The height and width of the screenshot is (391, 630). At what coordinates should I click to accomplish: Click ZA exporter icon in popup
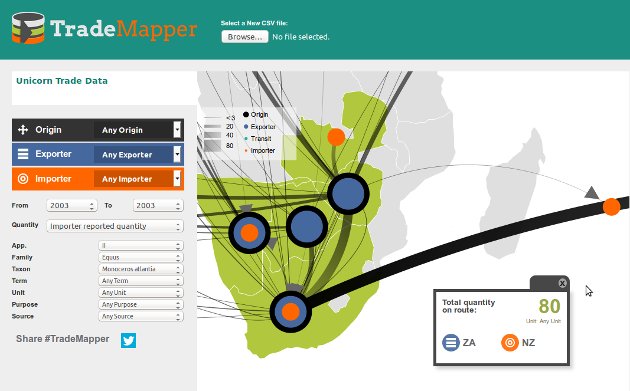click(x=451, y=343)
